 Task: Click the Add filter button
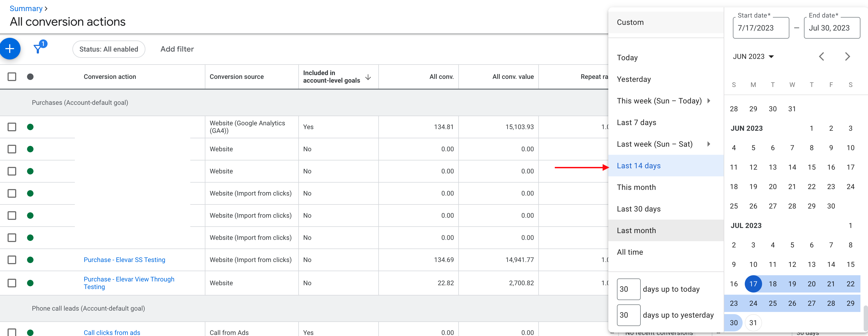[177, 49]
